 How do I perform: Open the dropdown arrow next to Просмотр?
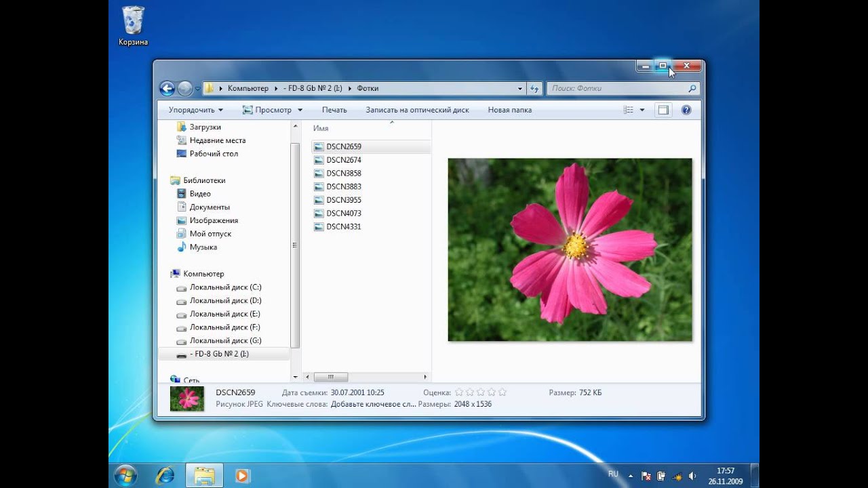pos(300,110)
